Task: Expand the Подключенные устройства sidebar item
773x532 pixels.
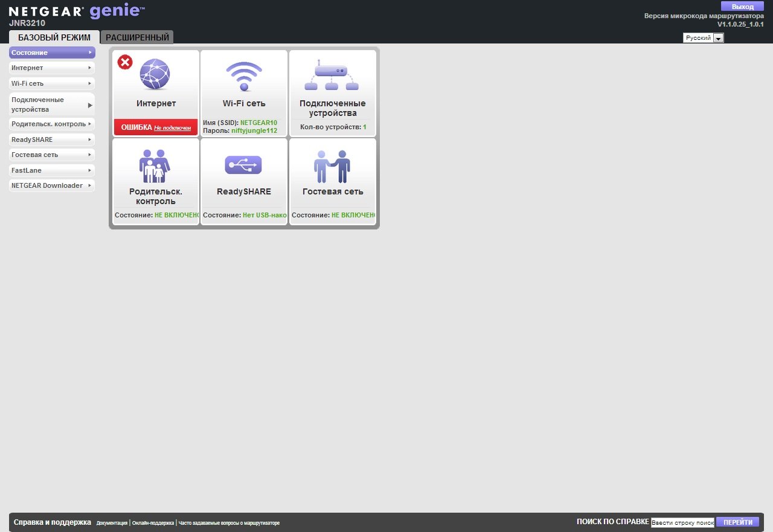Action: click(52, 104)
